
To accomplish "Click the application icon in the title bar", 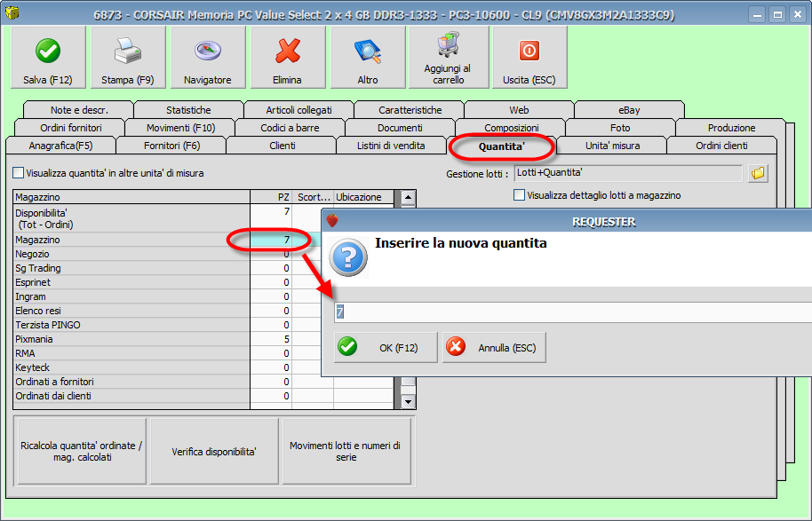I will (12, 12).
